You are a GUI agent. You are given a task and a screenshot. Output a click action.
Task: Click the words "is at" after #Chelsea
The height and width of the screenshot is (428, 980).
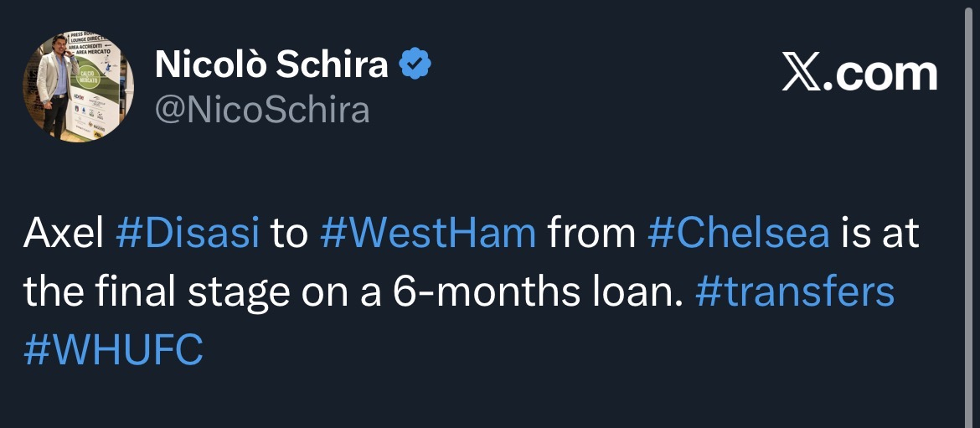[x=879, y=235]
